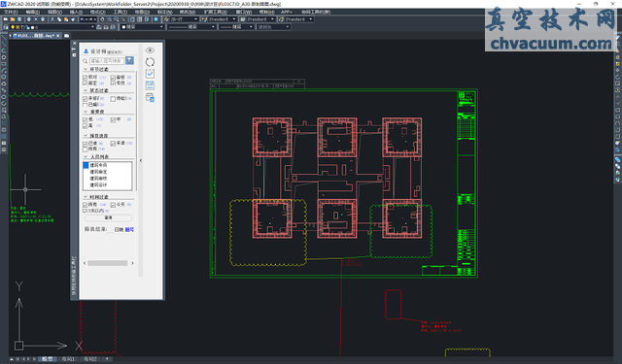Collapse the 时间过滤 section
The height and width of the screenshot is (364, 622).
(x=86, y=197)
